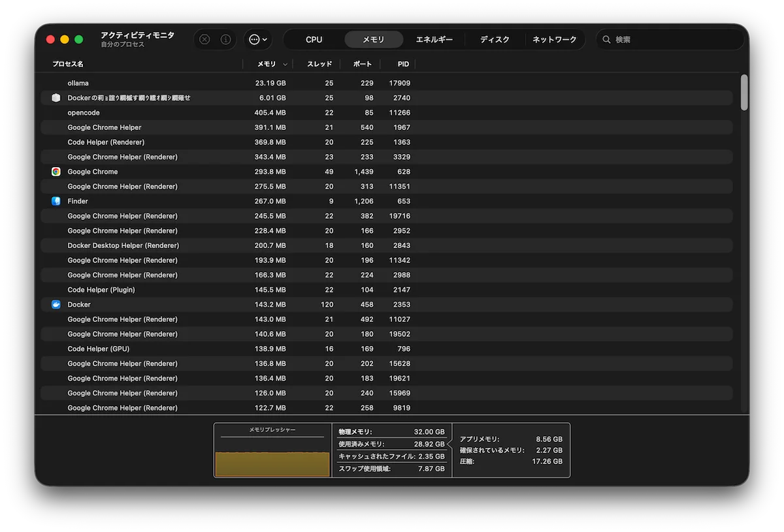Switch to the CPU tab

click(x=314, y=40)
